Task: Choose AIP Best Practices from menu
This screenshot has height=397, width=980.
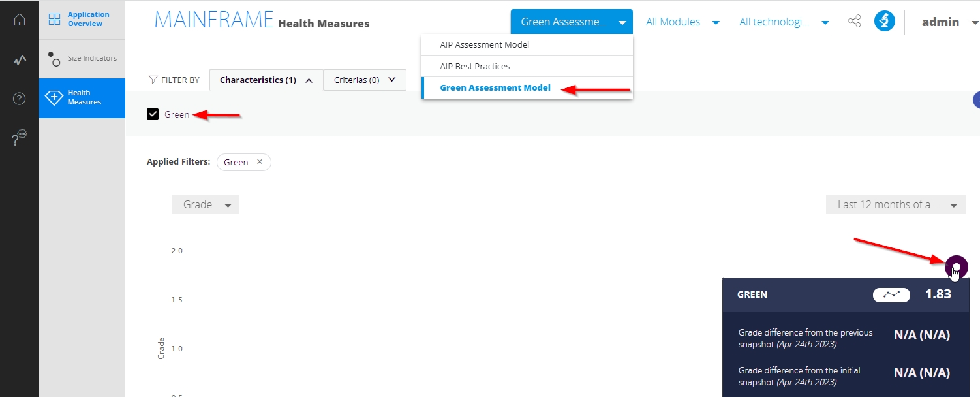Action: pyautogui.click(x=475, y=66)
